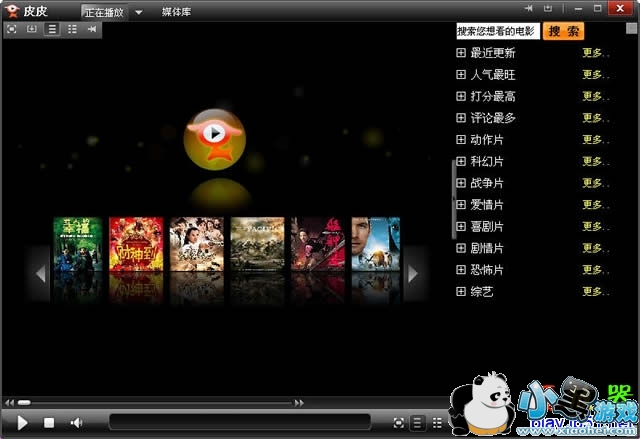This screenshot has width=640, height=439.
Task: Click the search box 搜索您想看的电影
Action: (498, 31)
